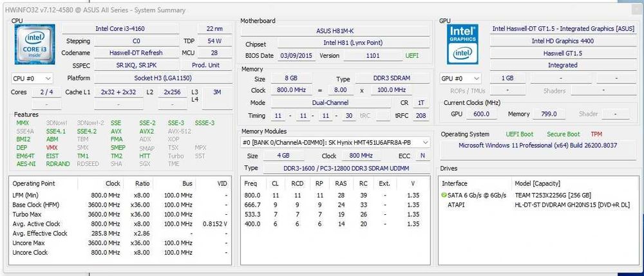This screenshot has width=644, height=276.
Task: Click the green UEFI label beside BIOS version
Action: (x=412, y=56)
